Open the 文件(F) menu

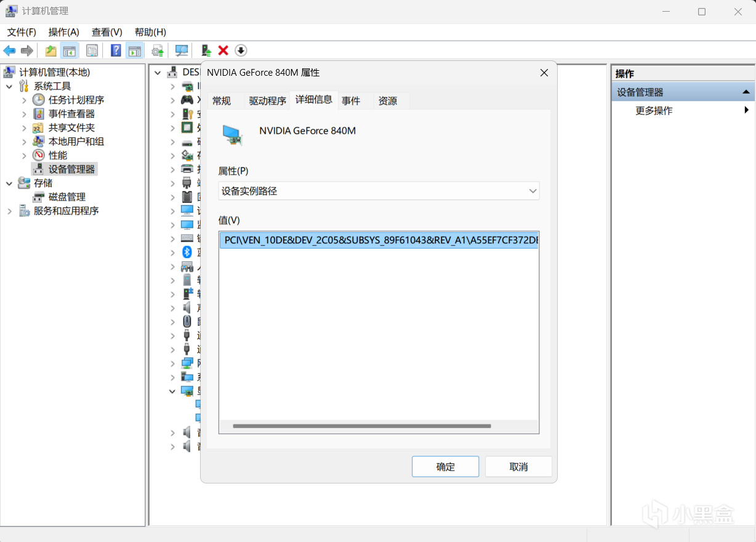22,32
